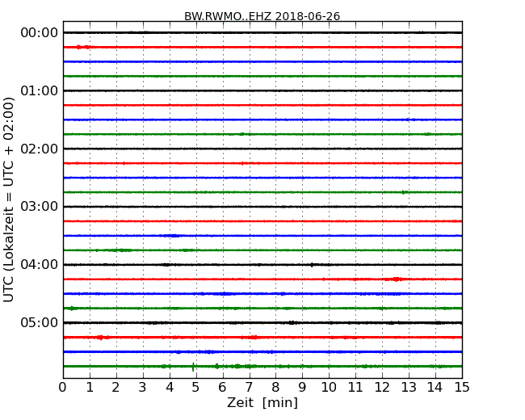Click the black 05:00 seismogram trace
The width and height of the screenshot is (525, 420).
(262, 322)
